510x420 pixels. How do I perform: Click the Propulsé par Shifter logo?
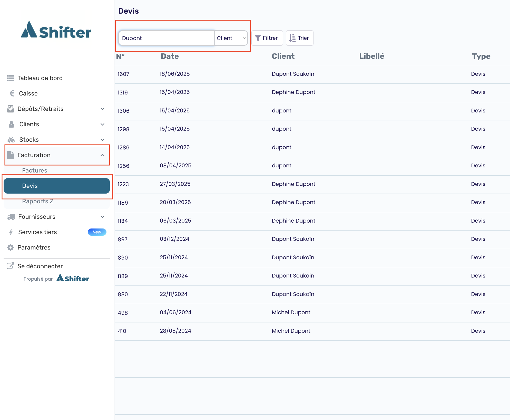tap(73, 278)
